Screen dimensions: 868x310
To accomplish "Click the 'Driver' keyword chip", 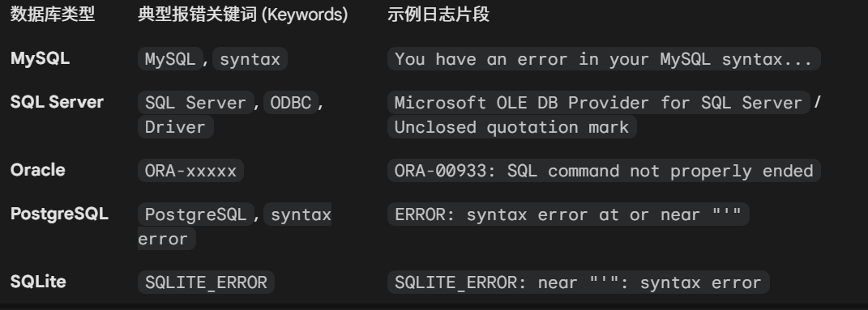I will click(x=176, y=127).
